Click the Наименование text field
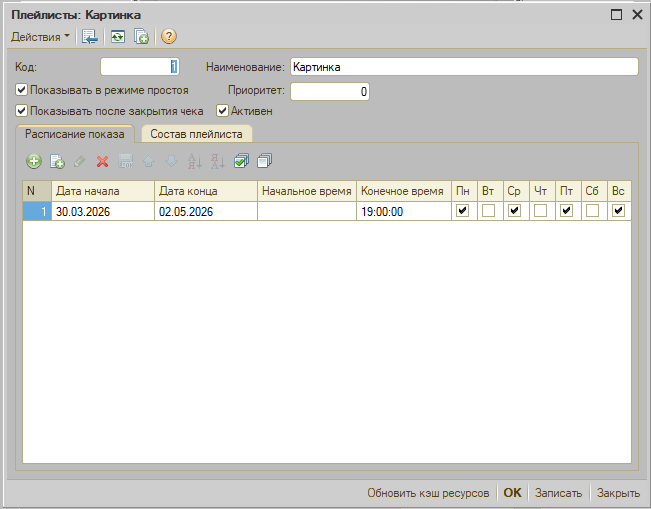Image resolution: width=651 pixels, height=509 pixels. 463,67
